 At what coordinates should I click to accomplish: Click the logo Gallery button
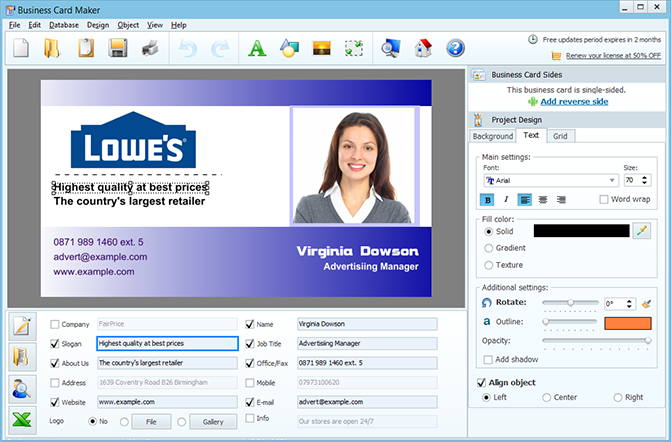click(213, 422)
